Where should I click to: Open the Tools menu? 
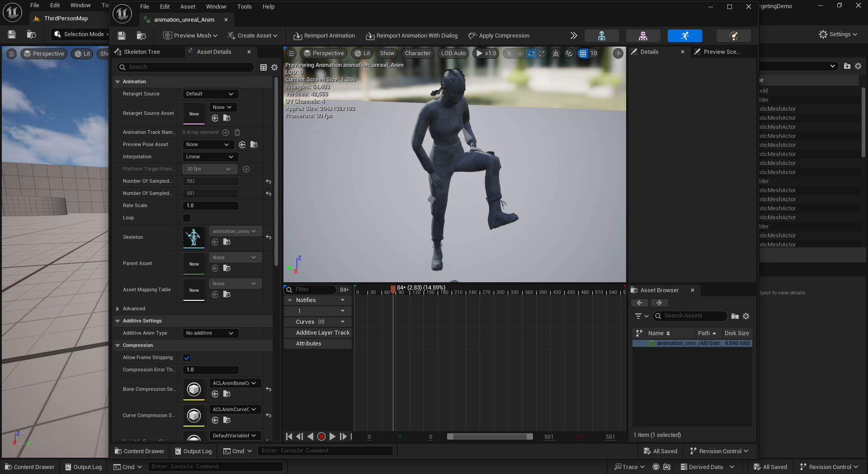(x=244, y=7)
